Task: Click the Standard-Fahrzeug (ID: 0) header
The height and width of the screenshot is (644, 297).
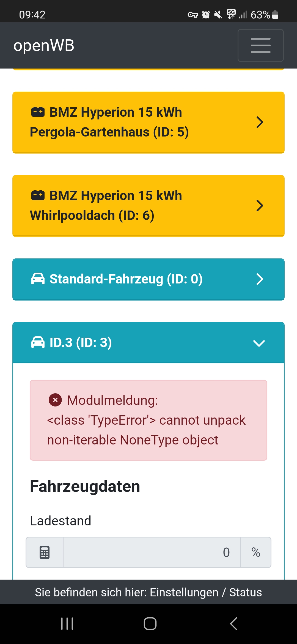Action: pos(126,279)
